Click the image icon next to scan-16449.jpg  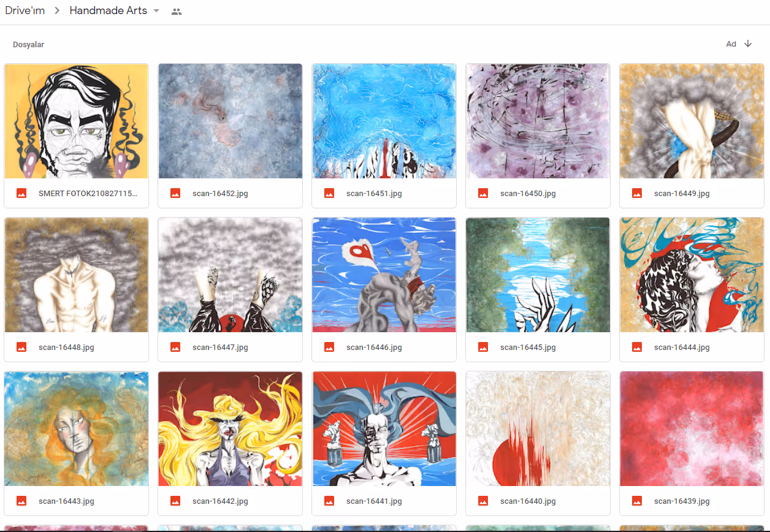(x=637, y=193)
